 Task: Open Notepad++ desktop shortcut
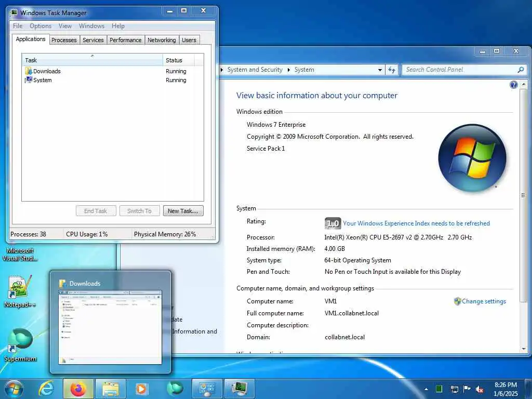tap(20, 291)
